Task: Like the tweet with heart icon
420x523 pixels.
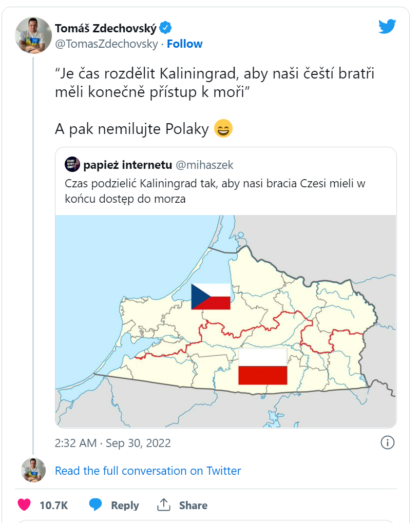Action: [x=24, y=505]
